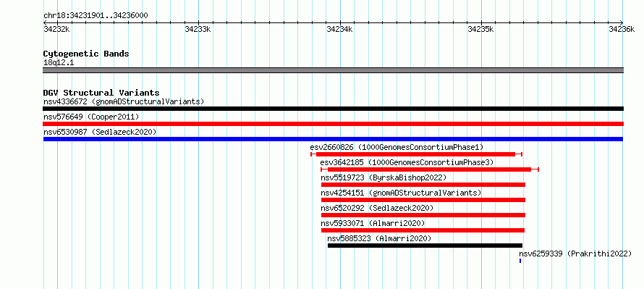644x289 pixels.
Task: Select the esv3642185 variant bar
Action: coord(430,169)
